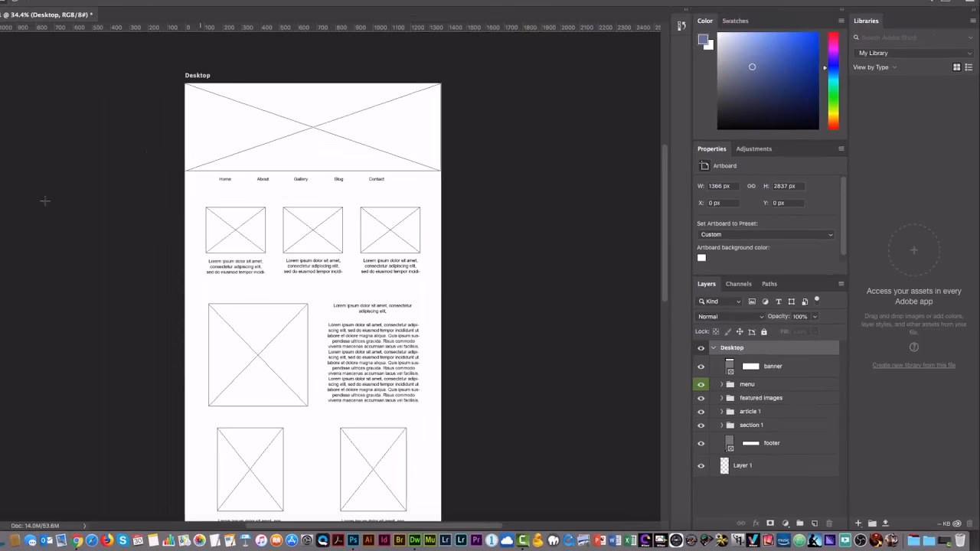
Task: Filter layers by type Text
Action: [x=779, y=301]
